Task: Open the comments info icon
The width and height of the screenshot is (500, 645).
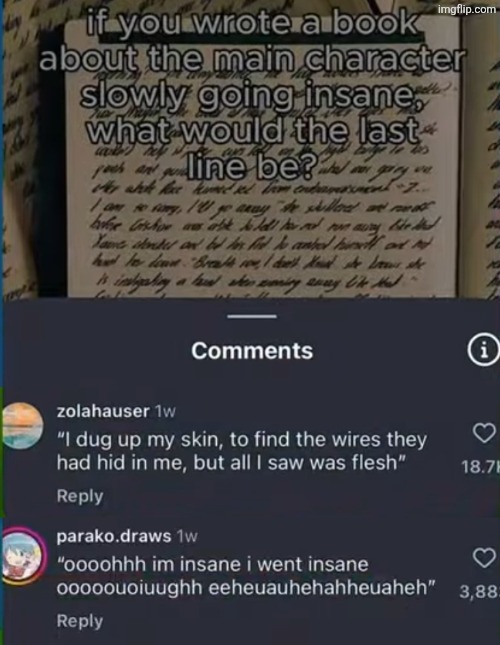Action: coord(484,349)
